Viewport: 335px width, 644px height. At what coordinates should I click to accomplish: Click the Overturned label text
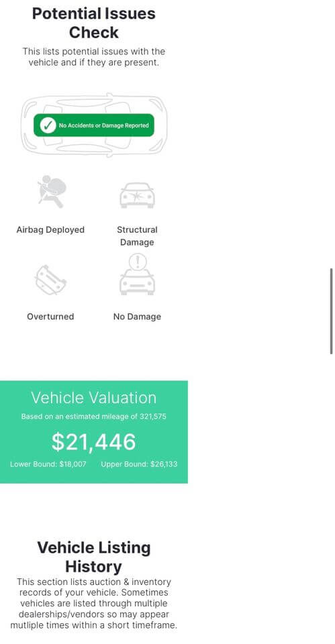click(50, 317)
